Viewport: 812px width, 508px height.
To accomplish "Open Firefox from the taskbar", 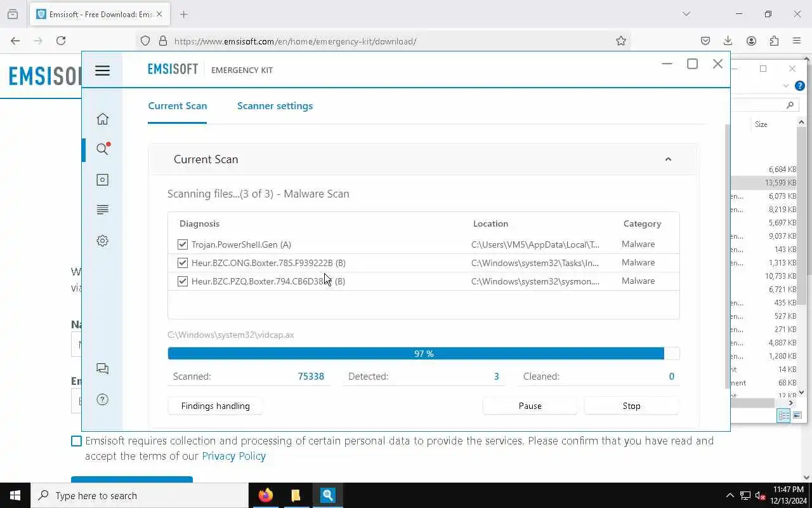I will (266, 495).
